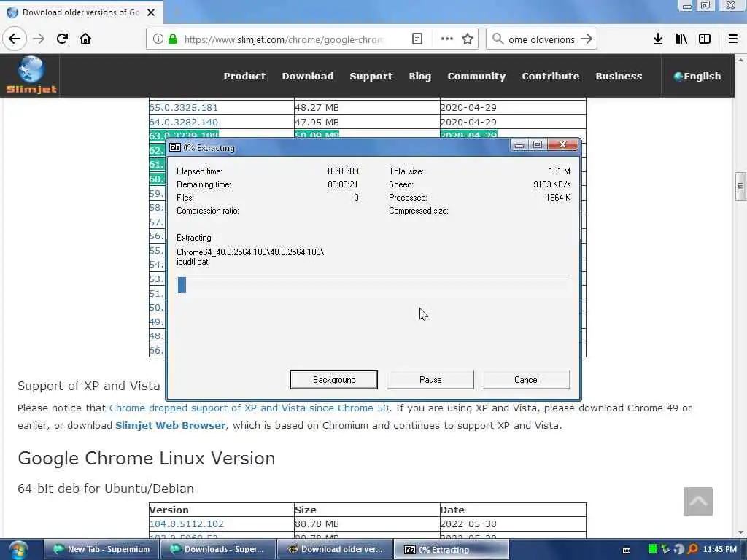Screen dimensions: 747x560
Task: Switch to New Tab - Supermium taskbar item
Action: coord(101,550)
